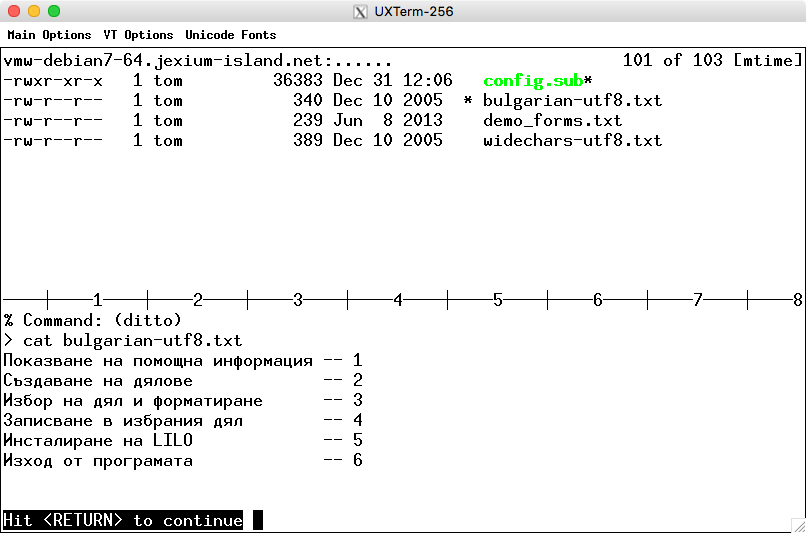The image size is (806, 533).
Task: Click the [mtime] sort indicator
Action: pyautogui.click(x=767, y=60)
